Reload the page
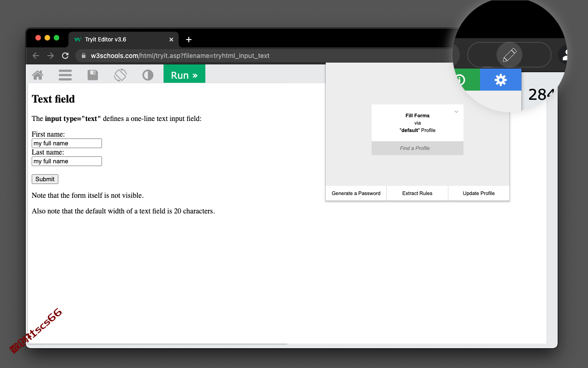The height and width of the screenshot is (368, 588). click(65, 56)
